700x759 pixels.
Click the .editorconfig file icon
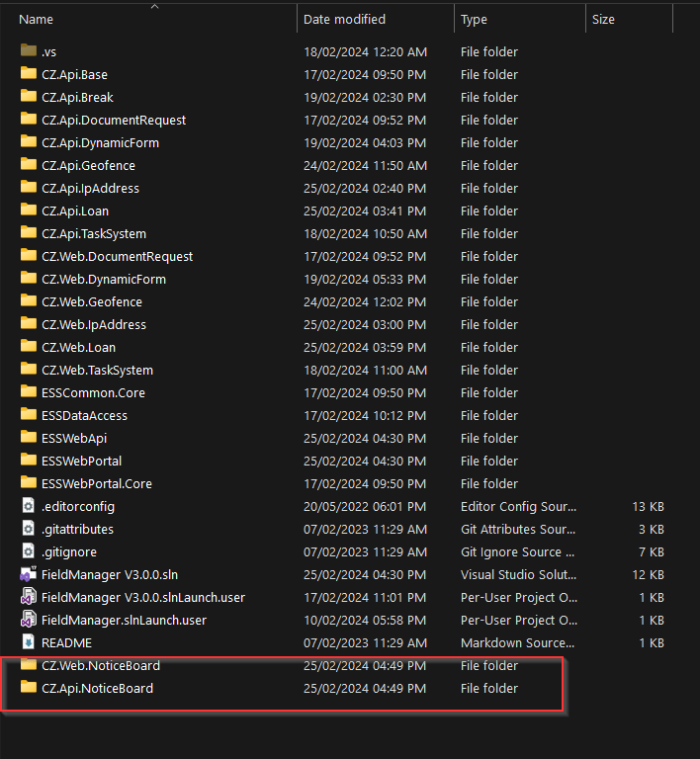29,506
